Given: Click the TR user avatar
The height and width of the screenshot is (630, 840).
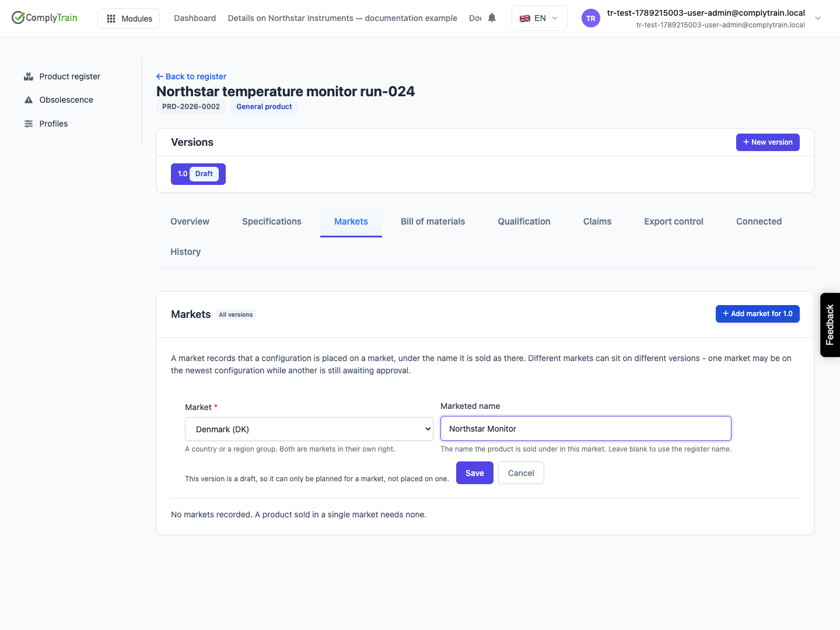Looking at the screenshot, I should pyautogui.click(x=591, y=18).
